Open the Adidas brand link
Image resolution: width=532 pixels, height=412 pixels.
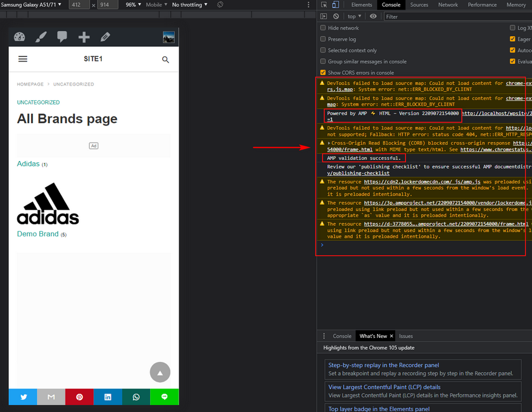point(28,164)
